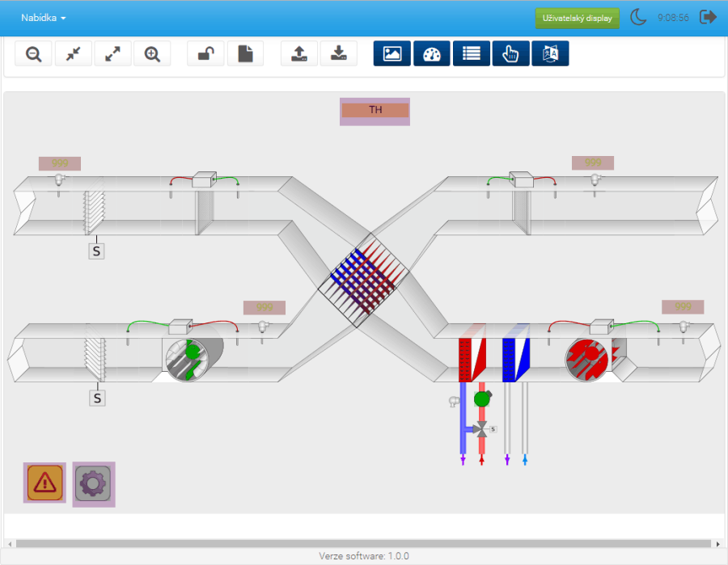The image size is (728, 565).
Task: Open the Nabídka dropdown menu
Action: [x=43, y=18]
